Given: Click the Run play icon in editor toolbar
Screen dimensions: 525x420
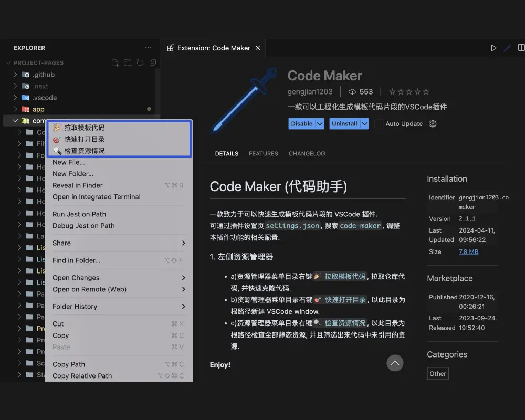Looking at the screenshot, I should 493,48.
